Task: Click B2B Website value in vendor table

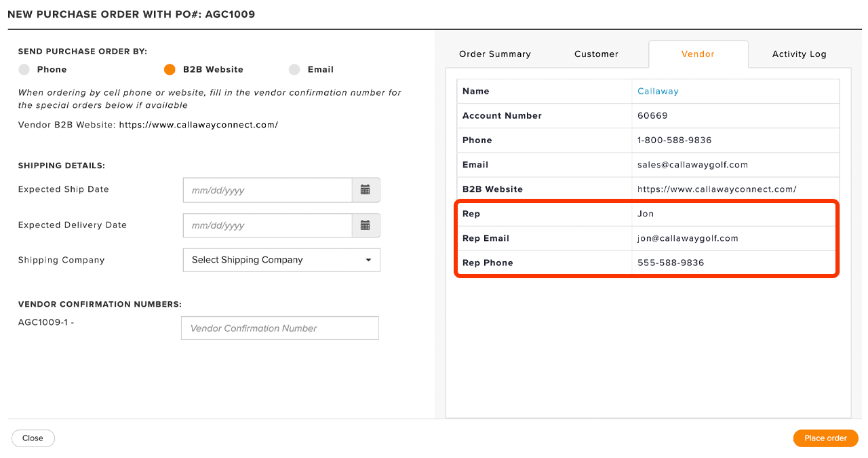Action: coord(717,189)
